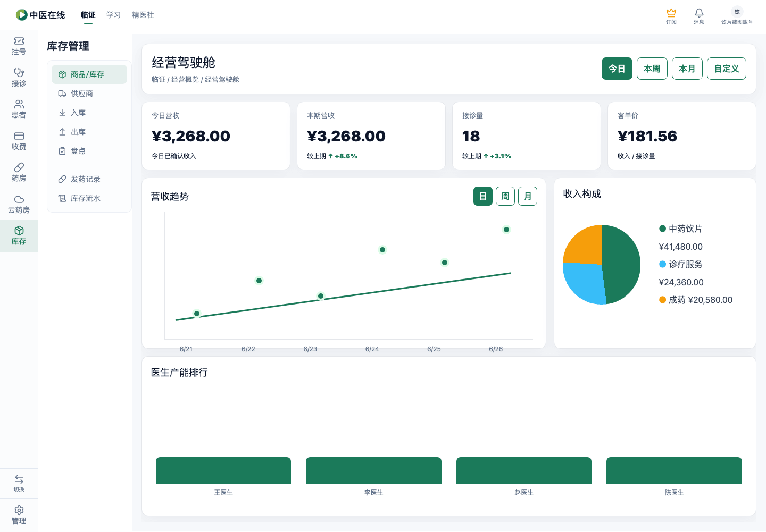Screen dimensions: 766x532
Task: Click the 订阅 crown icon
Action: click(671, 16)
